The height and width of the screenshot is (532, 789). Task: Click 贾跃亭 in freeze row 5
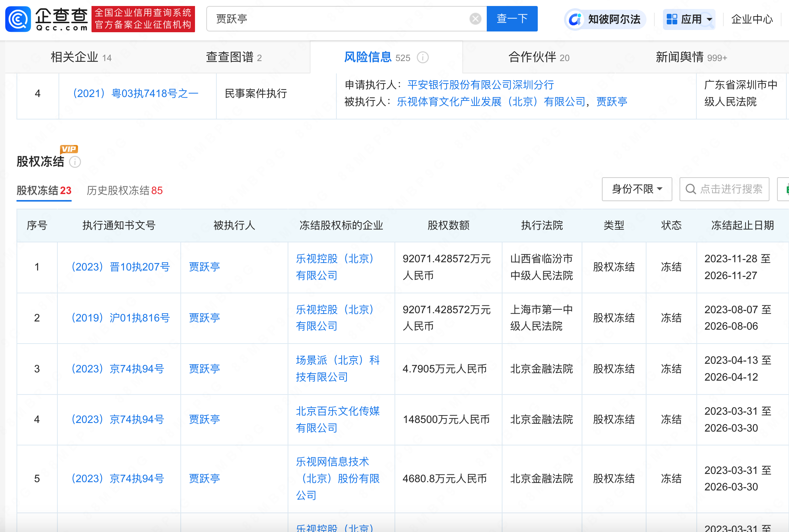[x=204, y=478]
